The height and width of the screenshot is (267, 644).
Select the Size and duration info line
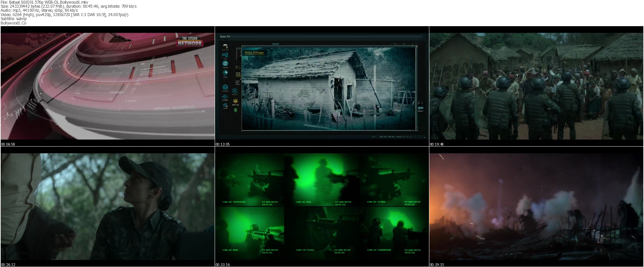(68, 6)
